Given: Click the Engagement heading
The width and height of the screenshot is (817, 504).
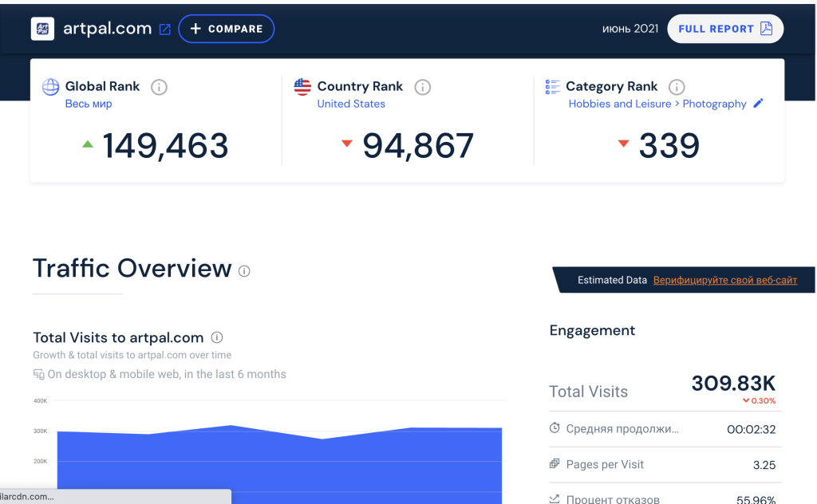Looking at the screenshot, I should pos(592,331).
